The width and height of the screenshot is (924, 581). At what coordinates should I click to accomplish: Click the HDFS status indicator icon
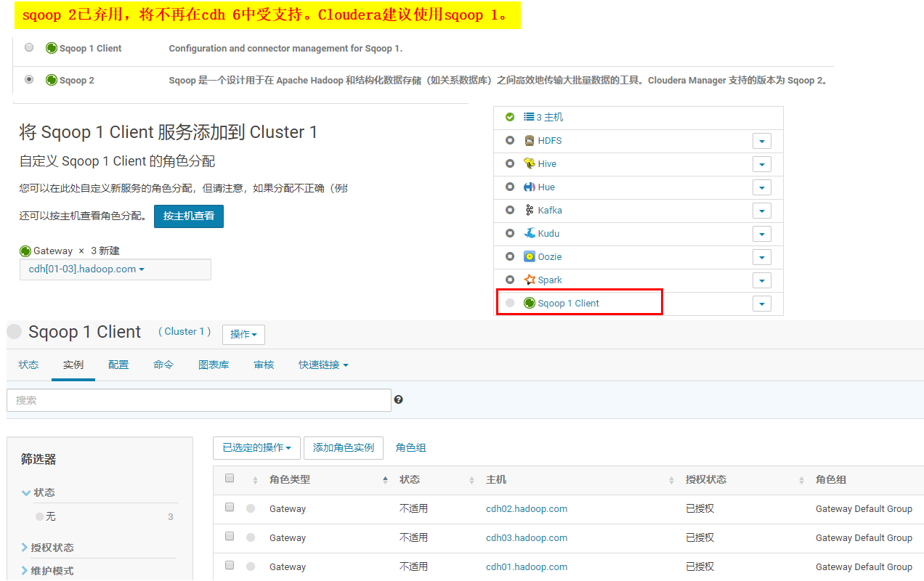pyautogui.click(x=510, y=140)
